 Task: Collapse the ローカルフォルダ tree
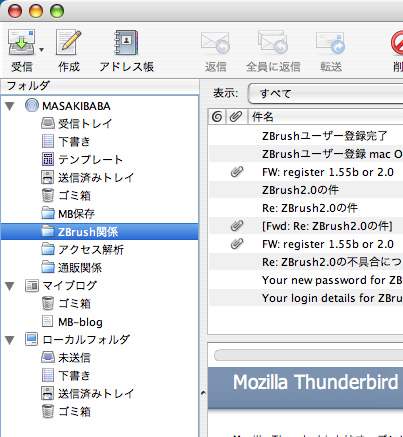(x=10, y=340)
